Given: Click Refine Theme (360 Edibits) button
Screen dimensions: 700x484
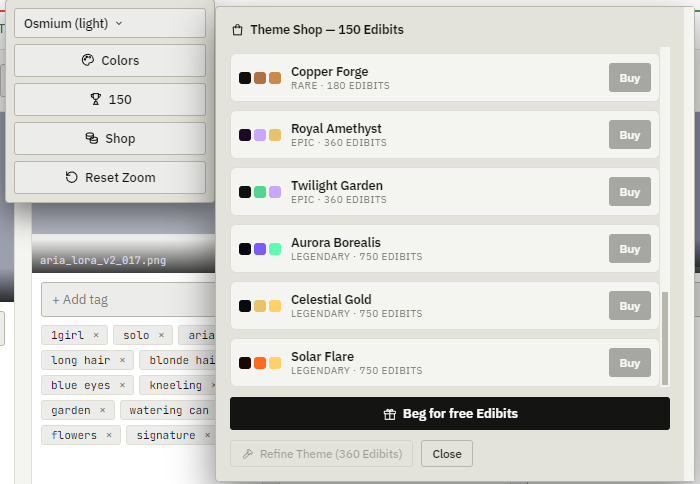Looking at the screenshot, I should tap(321, 454).
